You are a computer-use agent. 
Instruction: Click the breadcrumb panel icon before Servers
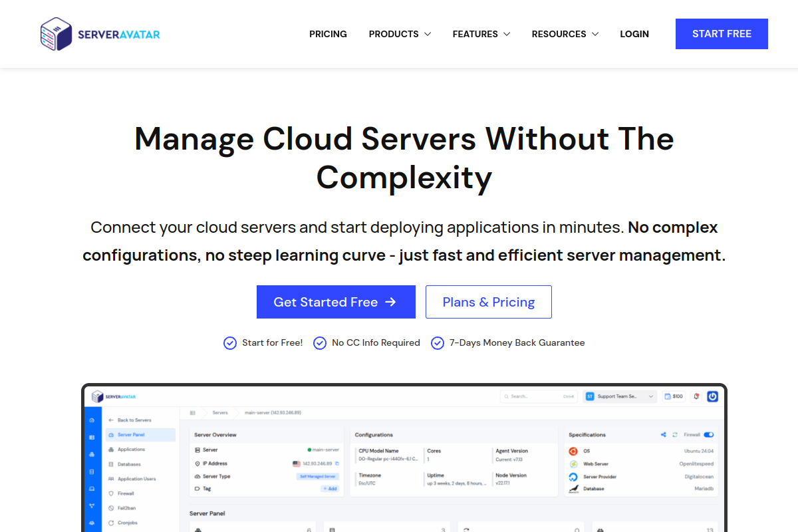[192, 413]
